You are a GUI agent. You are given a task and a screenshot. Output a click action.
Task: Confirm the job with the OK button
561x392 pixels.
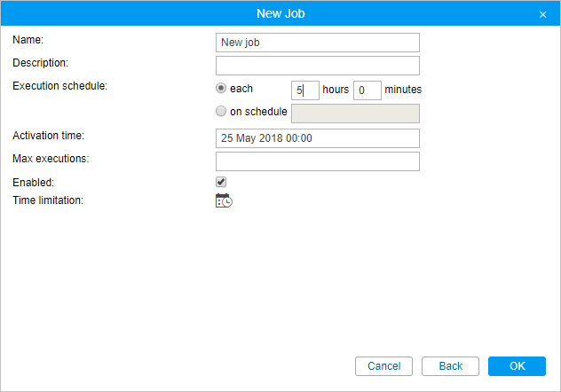(517, 366)
